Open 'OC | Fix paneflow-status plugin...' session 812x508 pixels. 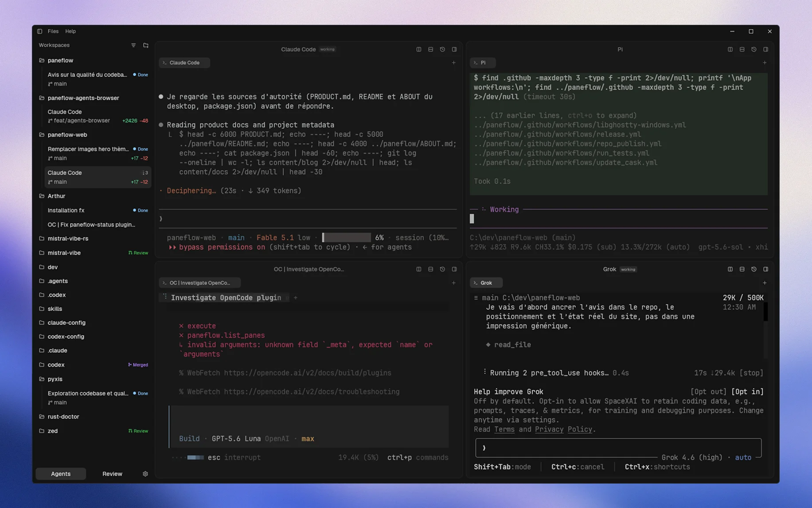tap(98, 224)
